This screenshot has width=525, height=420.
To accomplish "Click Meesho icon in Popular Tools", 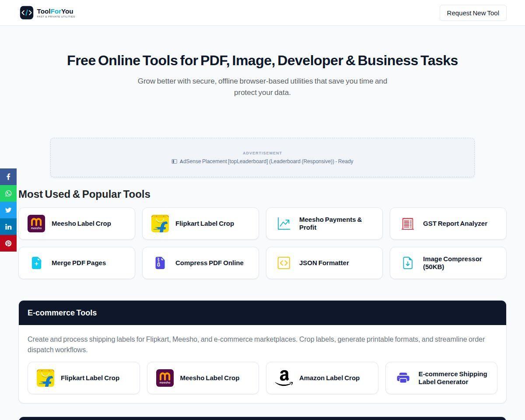I will tap(36, 224).
